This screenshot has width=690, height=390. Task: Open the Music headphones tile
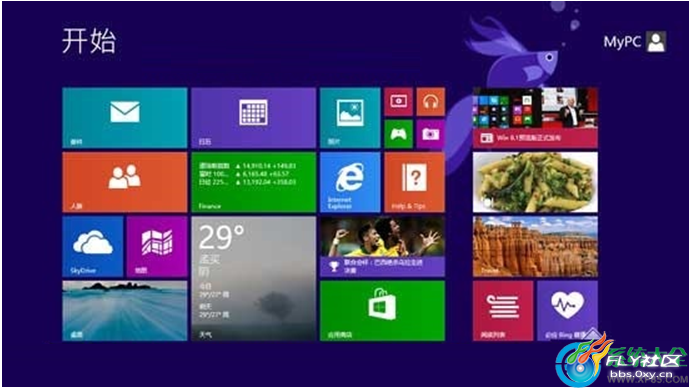(x=431, y=102)
